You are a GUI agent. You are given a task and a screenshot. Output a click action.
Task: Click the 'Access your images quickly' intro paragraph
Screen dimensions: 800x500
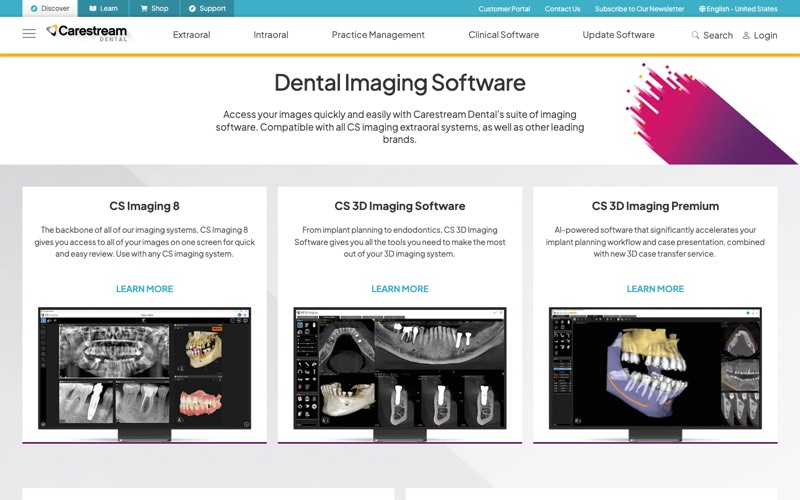click(400, 127)
